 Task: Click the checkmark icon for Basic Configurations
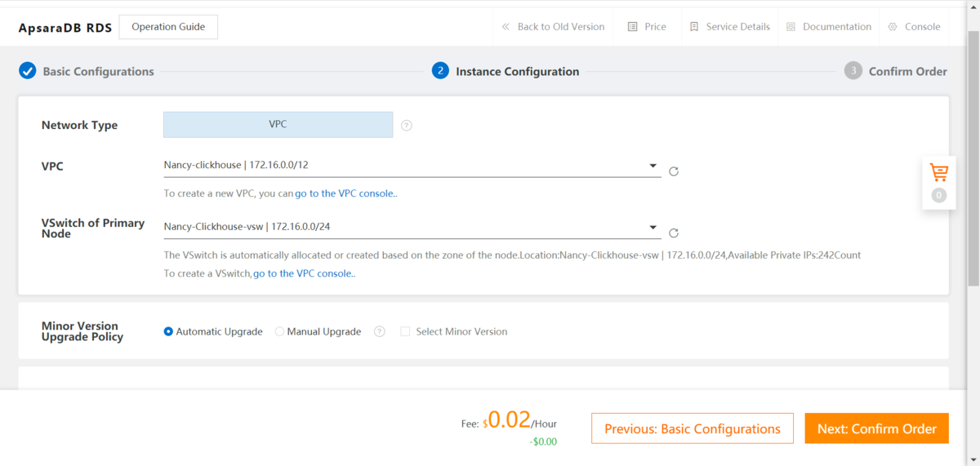pos(28,71)
